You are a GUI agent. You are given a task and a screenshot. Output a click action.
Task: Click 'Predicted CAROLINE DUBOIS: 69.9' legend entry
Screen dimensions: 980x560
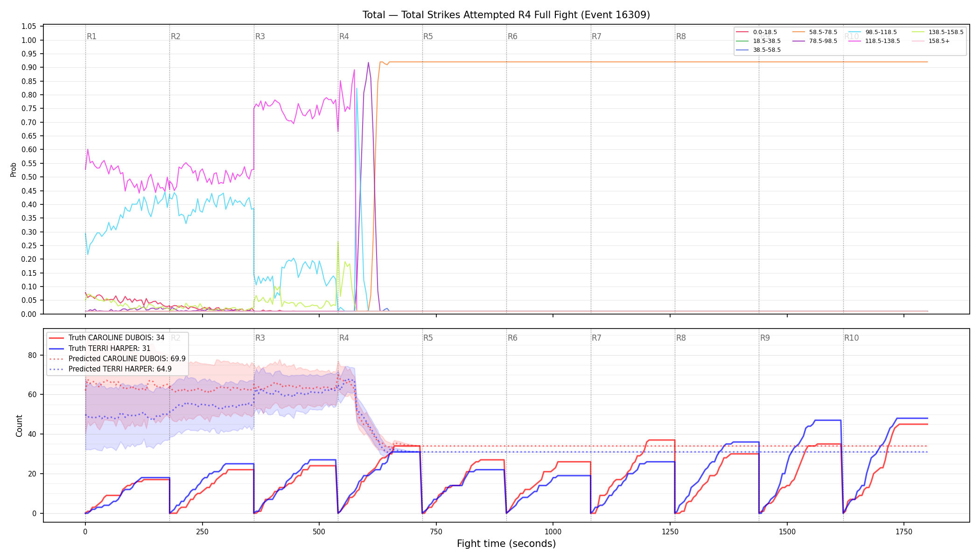[127, 359]
